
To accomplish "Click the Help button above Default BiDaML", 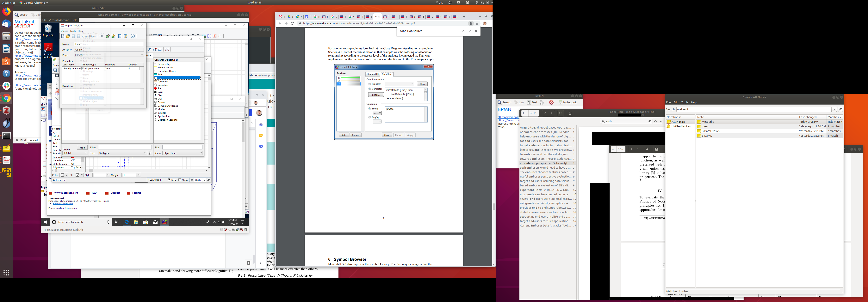I will pos(82,148).
